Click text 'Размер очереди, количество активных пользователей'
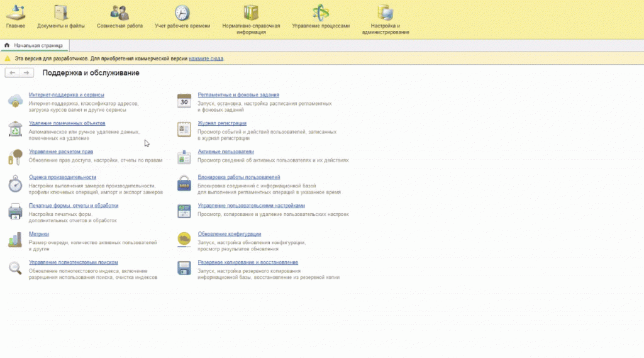Screen dimensions: 644x358 (x=93, y=243)
